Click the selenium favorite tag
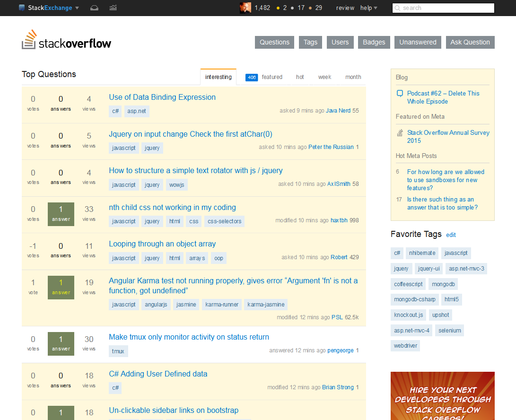The width and height of the screenshot is (516, 420). pos(449,331)
